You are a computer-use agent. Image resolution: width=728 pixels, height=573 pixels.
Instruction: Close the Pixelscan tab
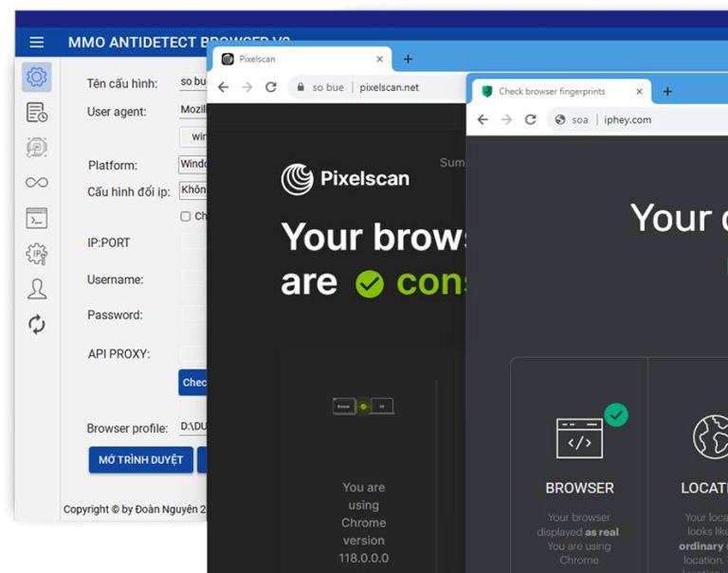(379, 59)
